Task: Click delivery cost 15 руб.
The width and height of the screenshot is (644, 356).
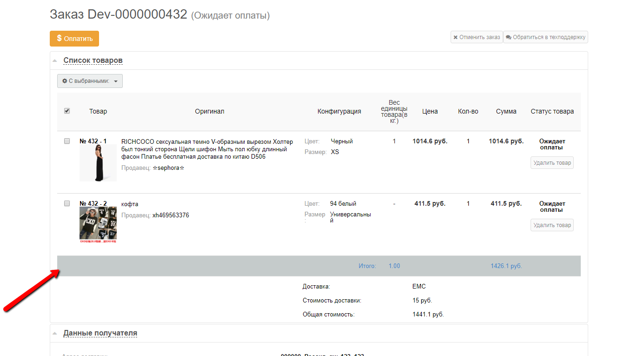Action: (x=422, y=301)
